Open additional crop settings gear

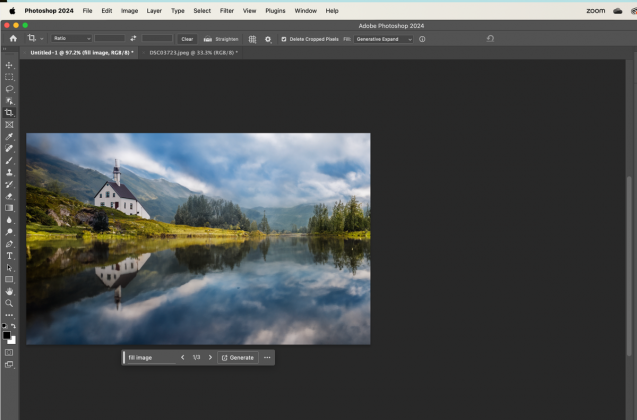pos(268,39)
